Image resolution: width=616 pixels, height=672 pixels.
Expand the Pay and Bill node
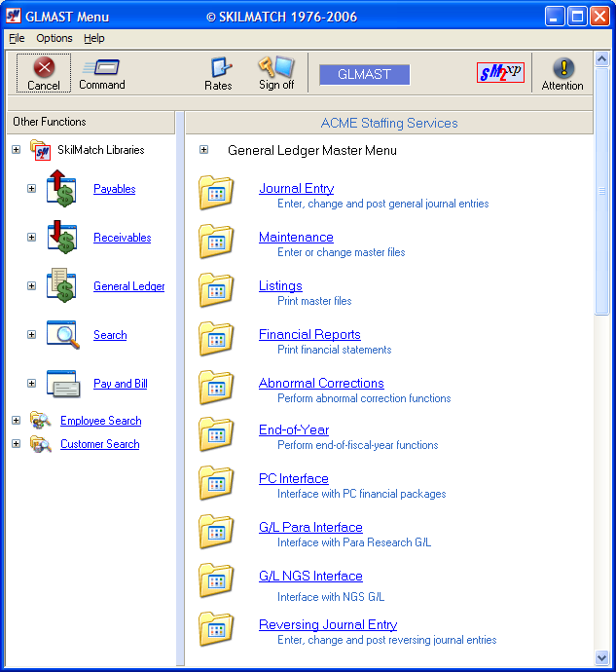32,383
